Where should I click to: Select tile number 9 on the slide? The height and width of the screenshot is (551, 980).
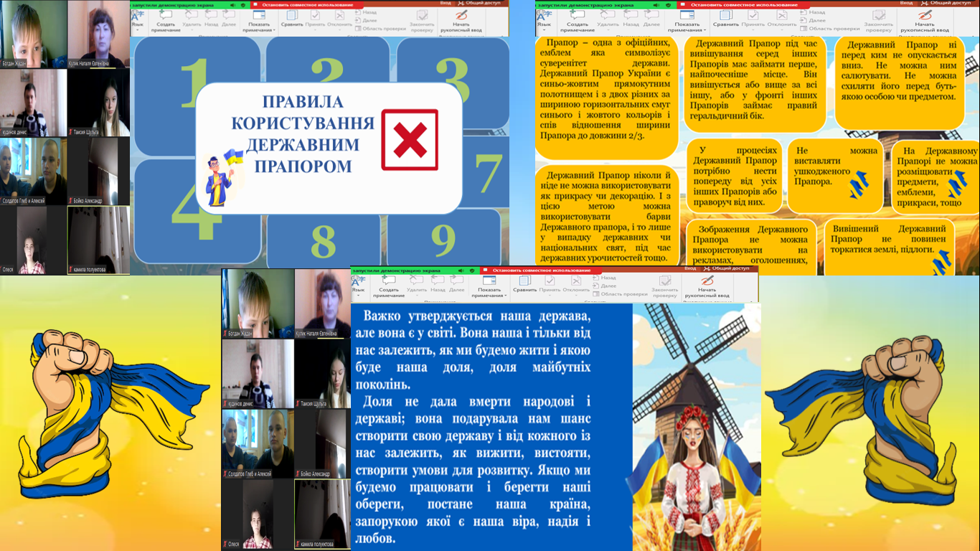pos(444,239)
